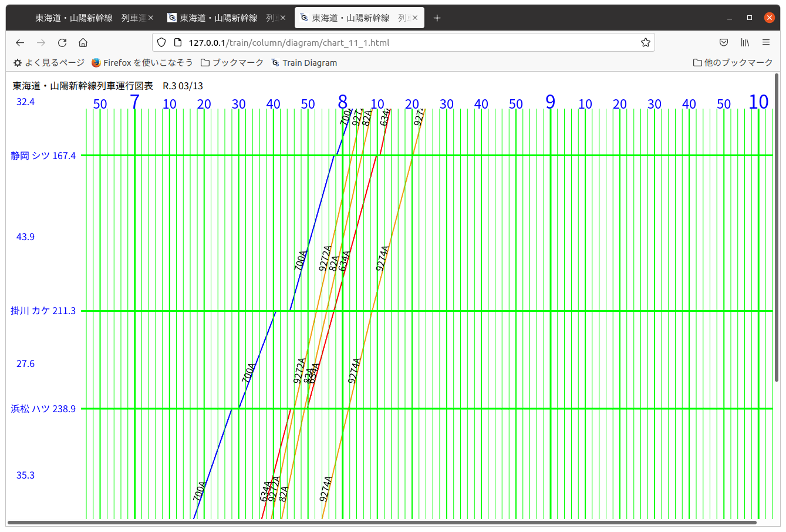Click the 32.4 distance value
The height and width of the screenshot is (532, 786).
point(25,102)
